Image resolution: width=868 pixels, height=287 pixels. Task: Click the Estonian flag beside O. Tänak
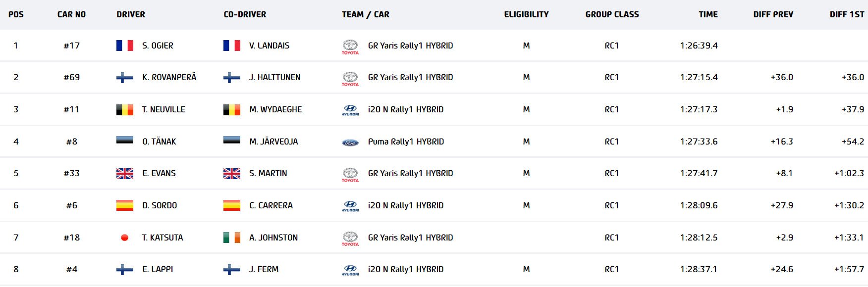click(x=125, y=141)
